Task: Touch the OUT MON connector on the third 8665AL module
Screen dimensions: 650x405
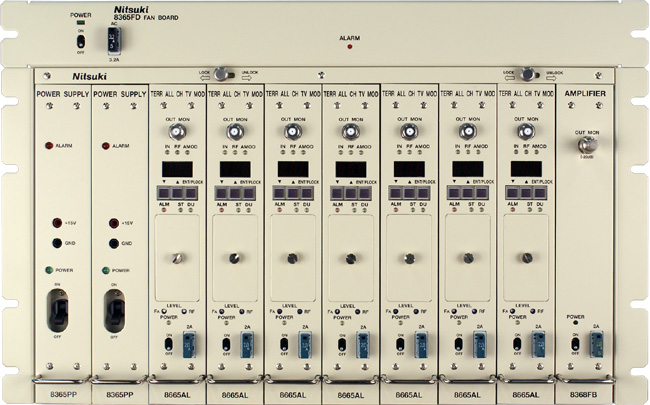Action: point(293,133)
